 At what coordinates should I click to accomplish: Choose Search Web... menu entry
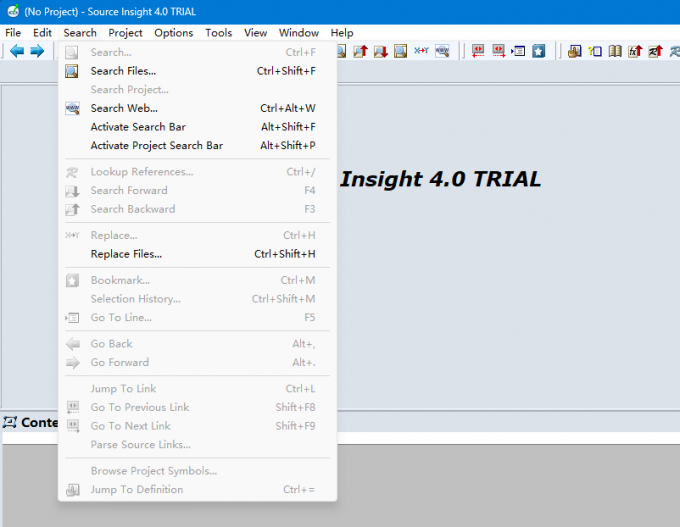point(197,108)
